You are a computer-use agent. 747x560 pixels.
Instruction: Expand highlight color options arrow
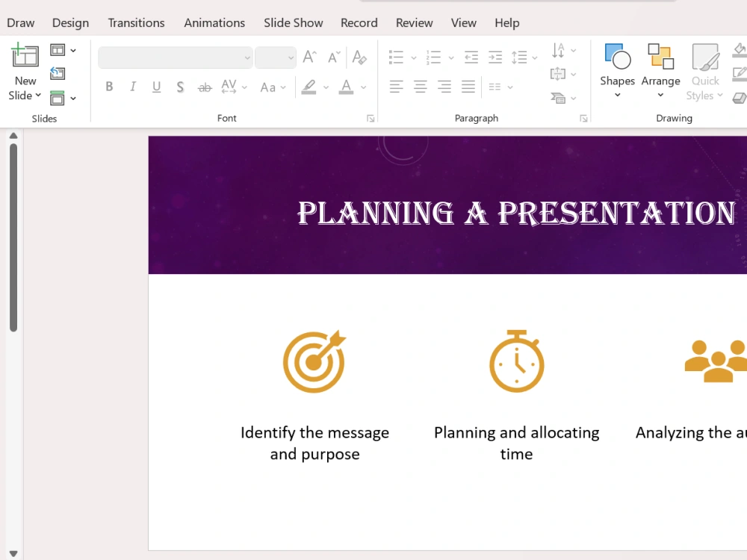click(x=326, y=87)
